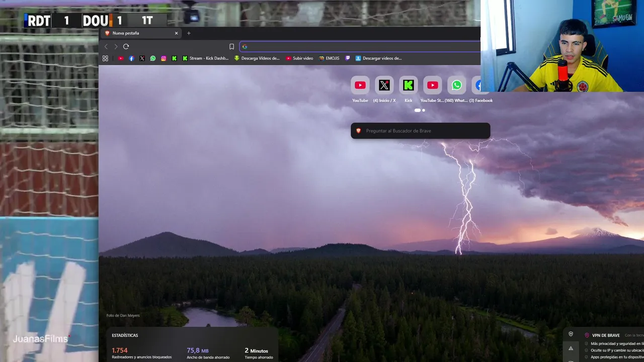Screen dimensions: 644x362
Task: Bookmark this page with the bookmark icon
Action: pyautogui.click(x=231, y=46)
